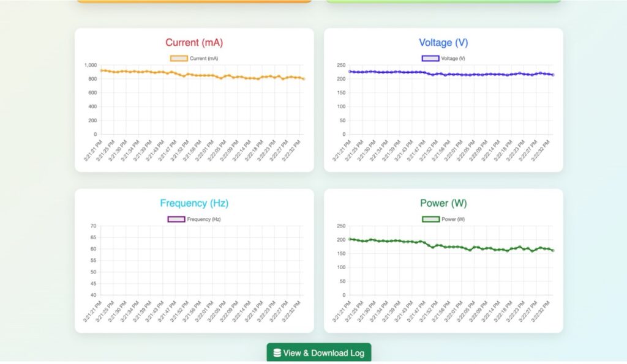
Task: Select the Current (mA) chart title
Action: (x=193, y=43)
